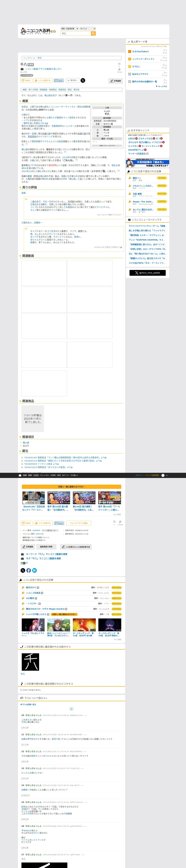
Task: Open the 大百科 tab in the black nav bar
Action: coord(53,475)
